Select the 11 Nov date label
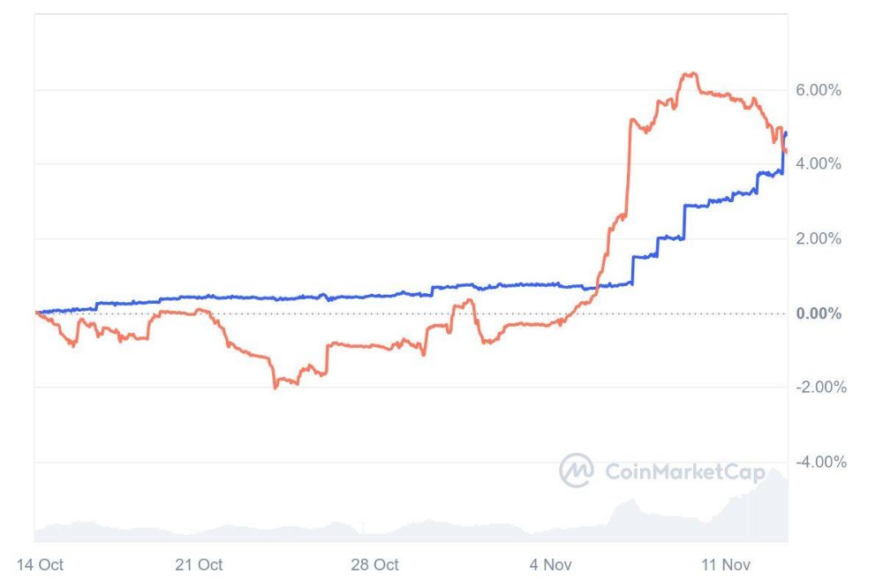The image size is (883, 588). coord(725,564)
